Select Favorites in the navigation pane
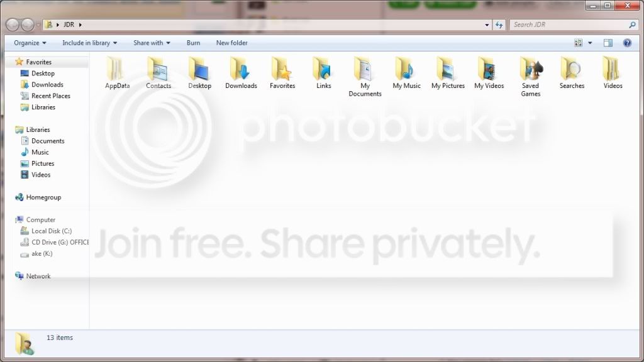 38,62
